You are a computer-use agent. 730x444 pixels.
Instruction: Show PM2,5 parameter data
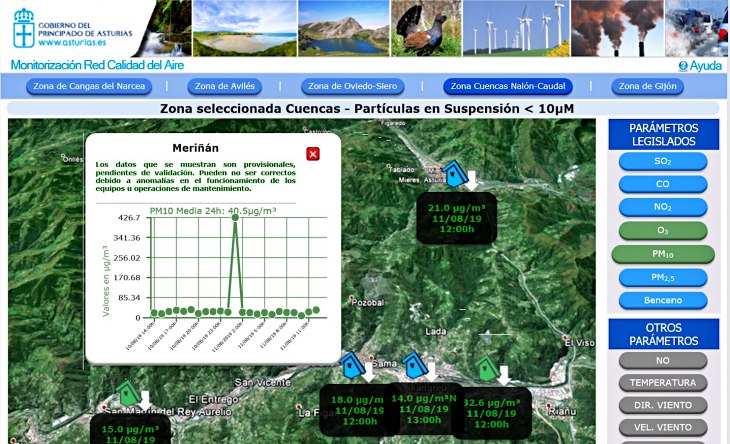[663, 277]
